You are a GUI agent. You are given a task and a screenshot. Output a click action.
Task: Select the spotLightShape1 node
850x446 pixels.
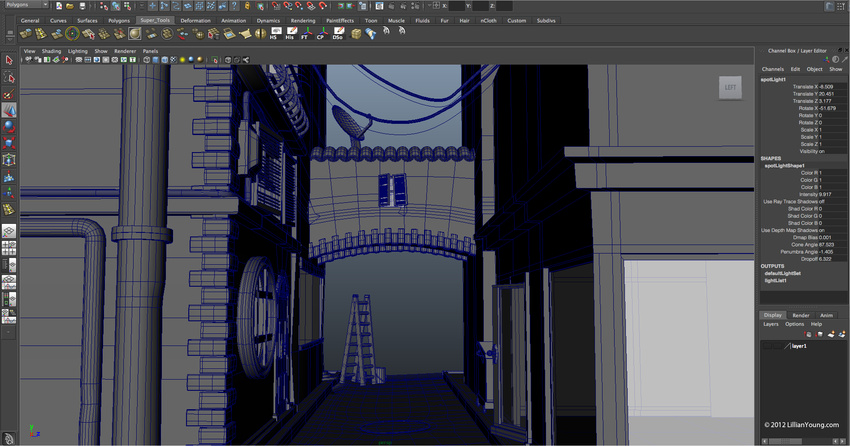(784, 166)
